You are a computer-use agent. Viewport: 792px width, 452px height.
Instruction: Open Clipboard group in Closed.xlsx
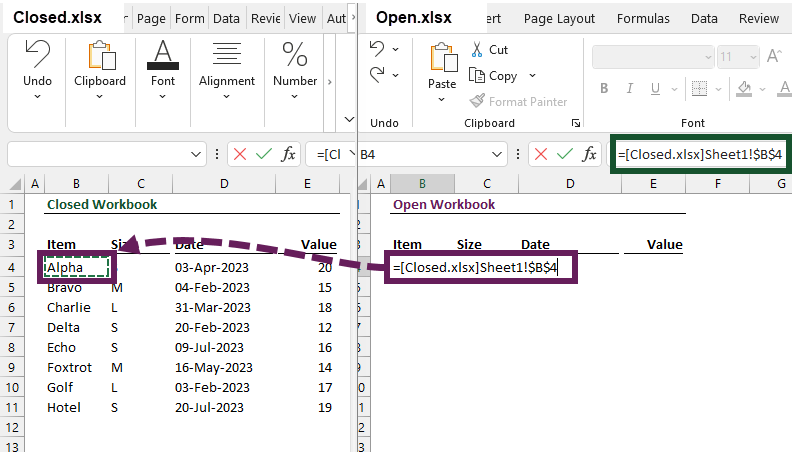click(x=100, y=69)
